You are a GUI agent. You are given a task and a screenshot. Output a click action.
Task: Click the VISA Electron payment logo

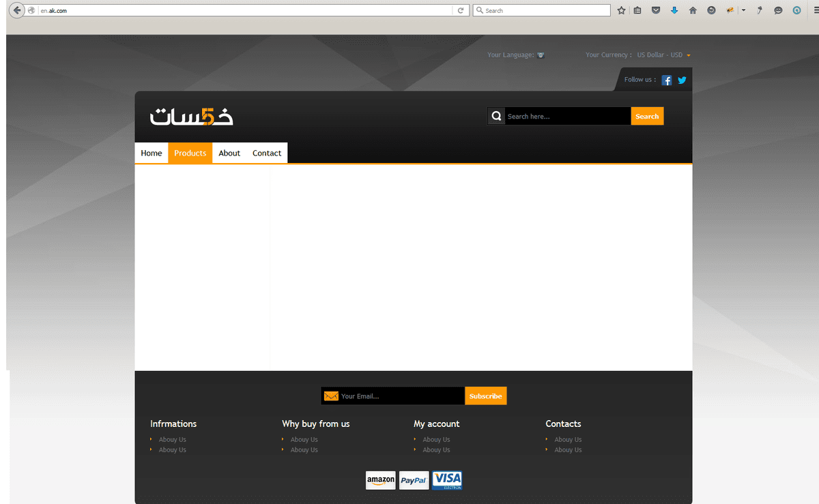447,480
